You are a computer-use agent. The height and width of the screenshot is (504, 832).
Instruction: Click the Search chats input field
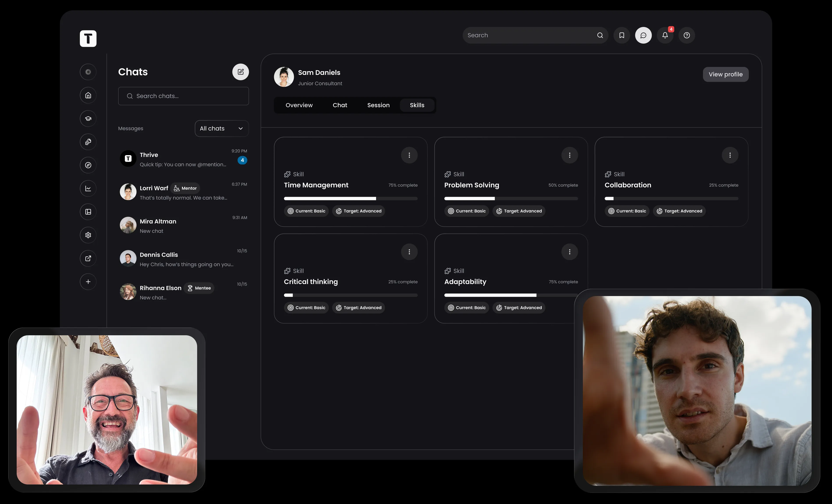coord(183,96)
